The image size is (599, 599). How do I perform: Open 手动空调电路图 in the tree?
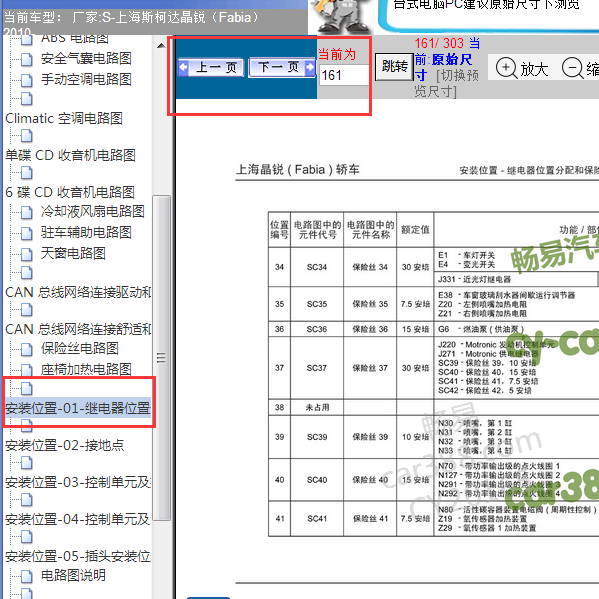pyautogui.click(x=86, y=79)
